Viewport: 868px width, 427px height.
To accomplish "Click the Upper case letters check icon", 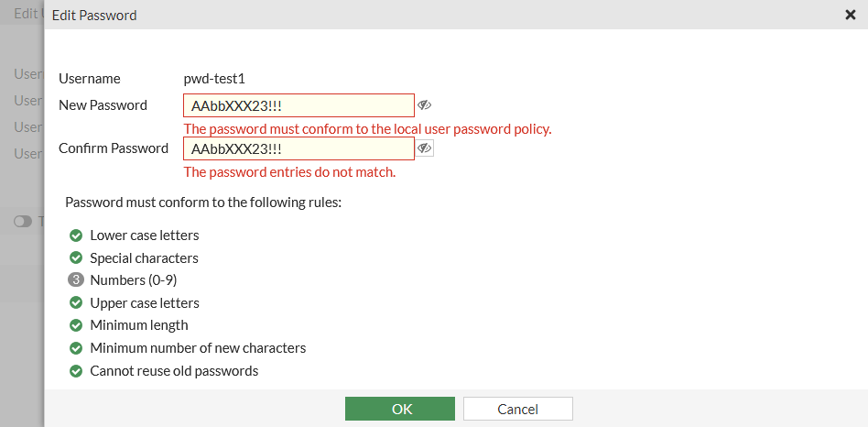I will pos(77,302).
